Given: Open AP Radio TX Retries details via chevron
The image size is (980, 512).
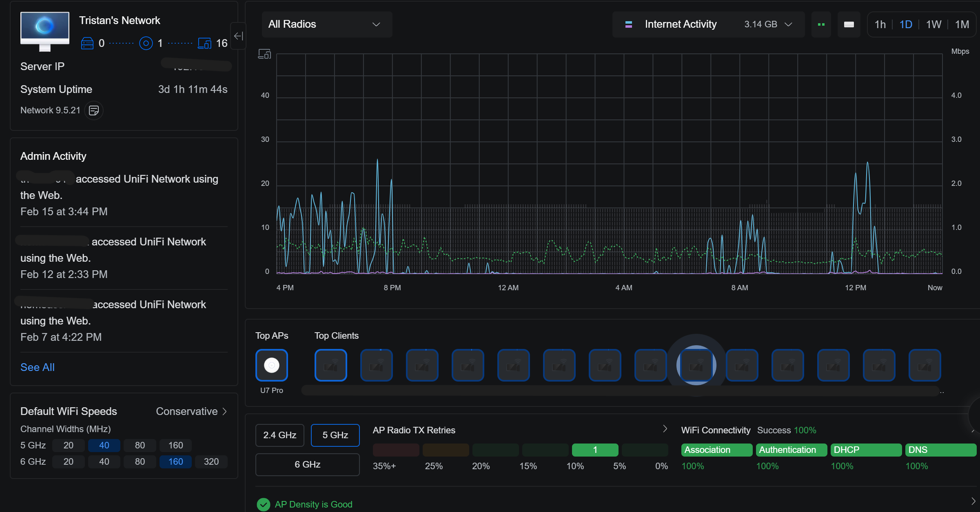Looking at the screenshot, I should pyautogui.click(x=665, y=428).
